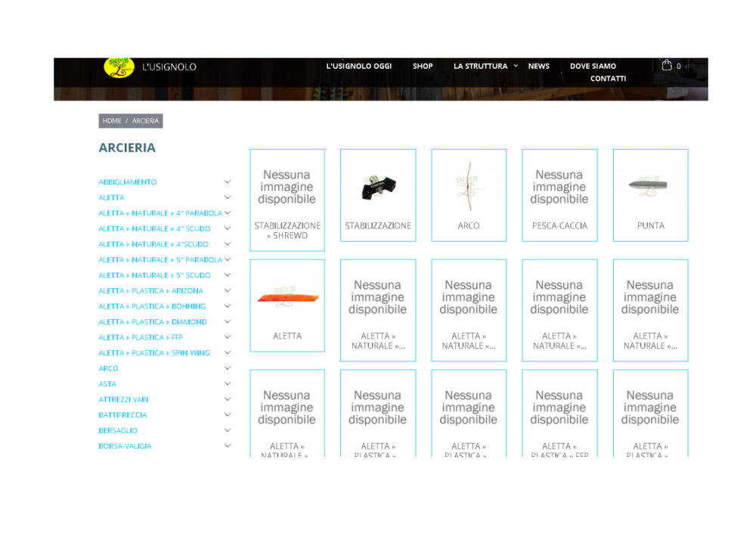Open the ALETTA sidebar category
The width and height of the screenshot is (756, 534).
[111, 197]
